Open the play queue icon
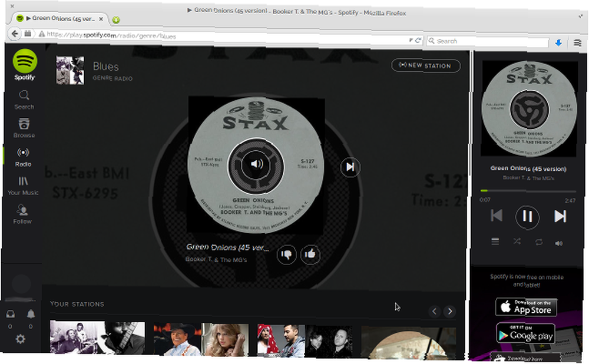This screenshot has height=364, width=589. [x=495, y=241]
